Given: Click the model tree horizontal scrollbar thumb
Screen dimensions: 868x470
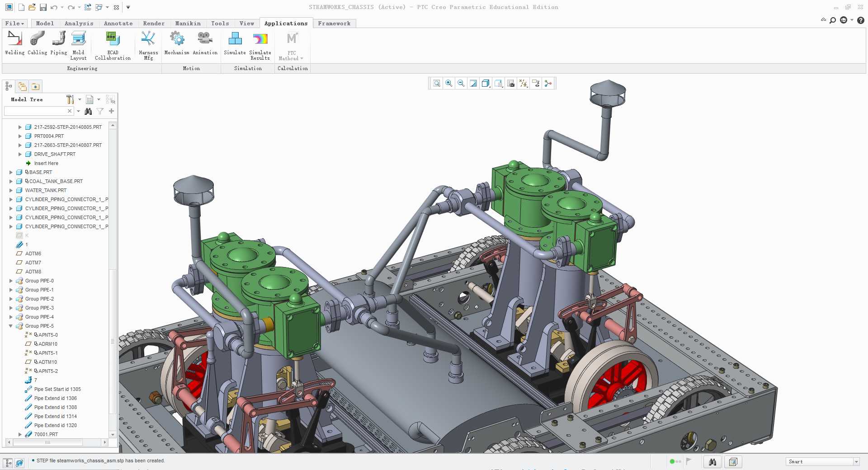Looking at the screenshot, I should [x=48, y=442].
